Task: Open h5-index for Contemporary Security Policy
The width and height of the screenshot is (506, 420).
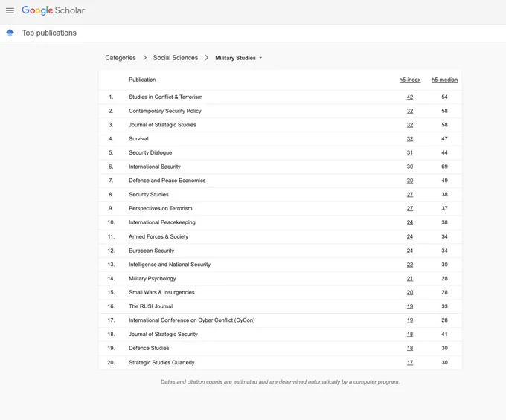Action: pos(410,111)
